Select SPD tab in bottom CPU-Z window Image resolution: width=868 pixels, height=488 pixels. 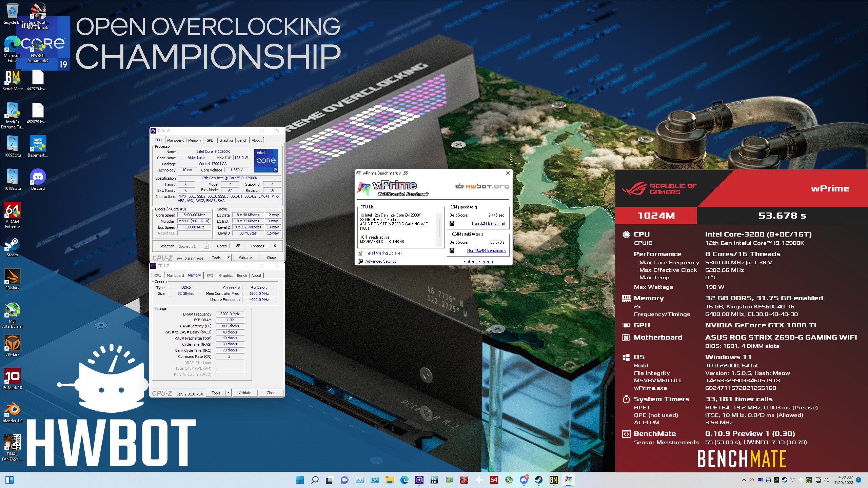210,276
